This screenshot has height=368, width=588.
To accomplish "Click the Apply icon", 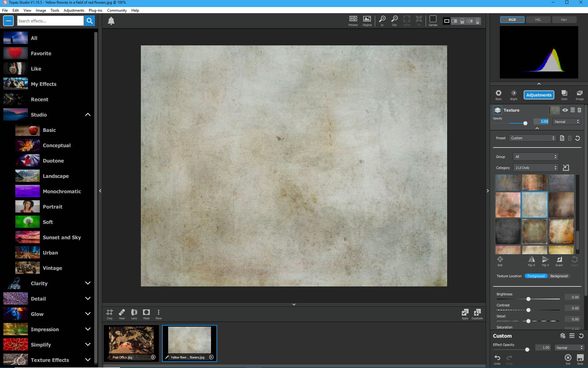I will pyautogui.click(x=465, y=314).
